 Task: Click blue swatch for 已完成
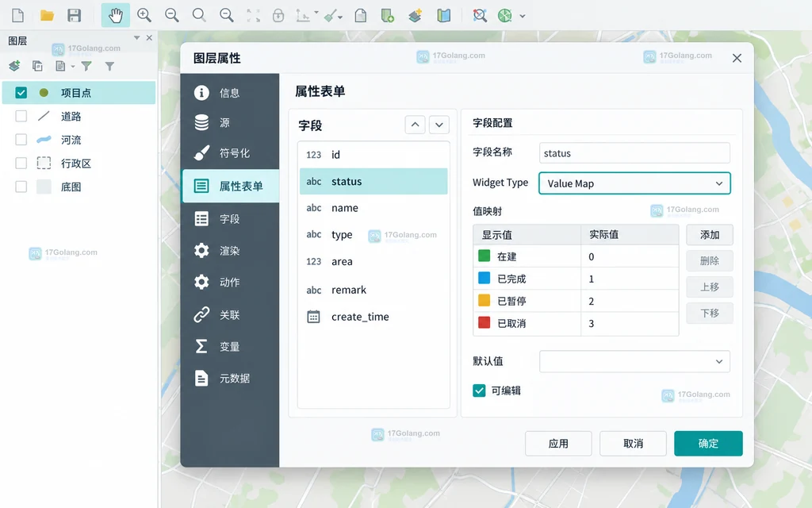(x=485, y=279)
